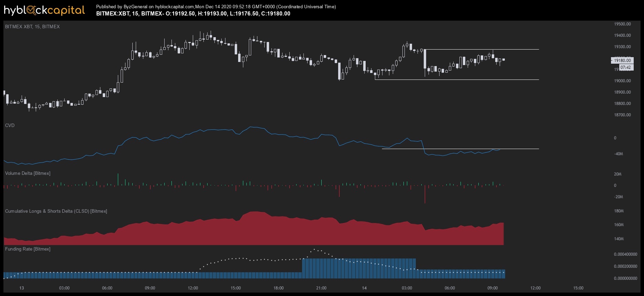Viewport: 644px width, 296px height.
Task: Select the Volume Delta [Bitmex] label
Action: tap(28, 173)
